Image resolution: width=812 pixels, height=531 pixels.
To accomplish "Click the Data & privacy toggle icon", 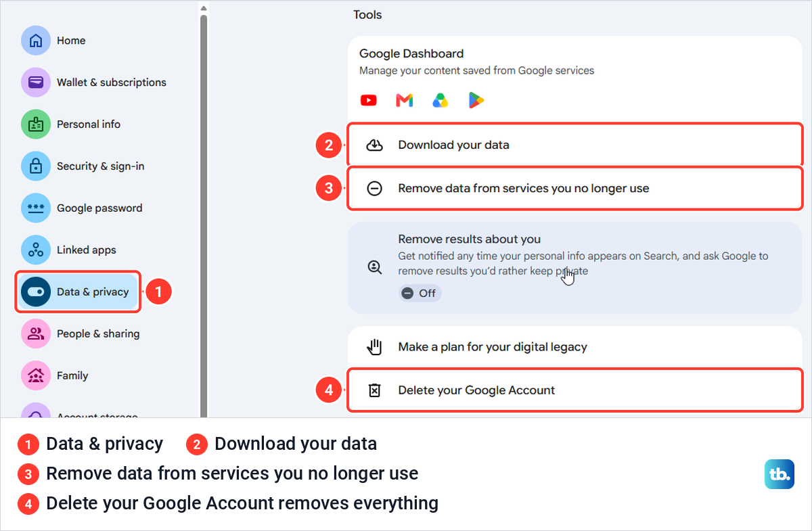I will [36, 292].
